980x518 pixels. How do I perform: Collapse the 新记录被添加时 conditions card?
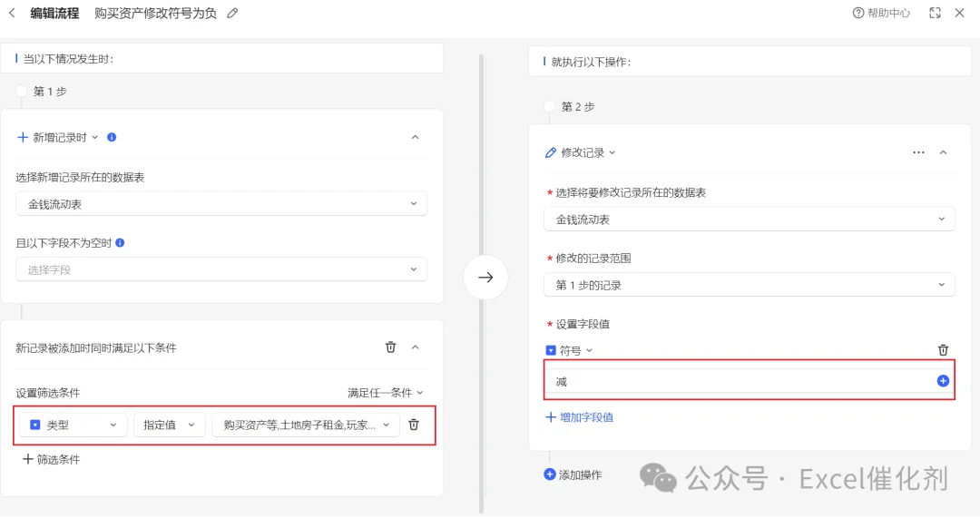(415, 347)
